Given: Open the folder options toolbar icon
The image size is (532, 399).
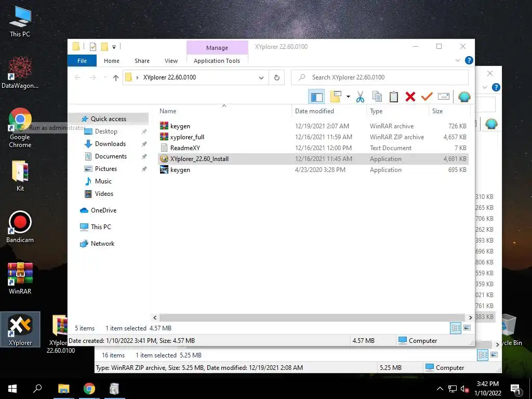Looking at the screenshot, I should 336,97.
